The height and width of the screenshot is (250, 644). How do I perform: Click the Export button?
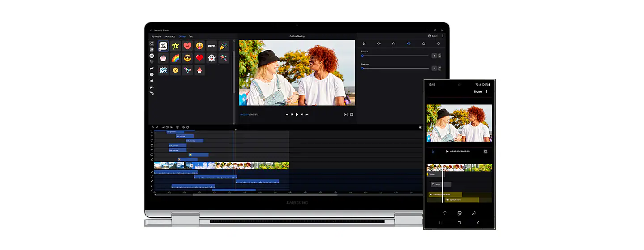tap(433, 36)
